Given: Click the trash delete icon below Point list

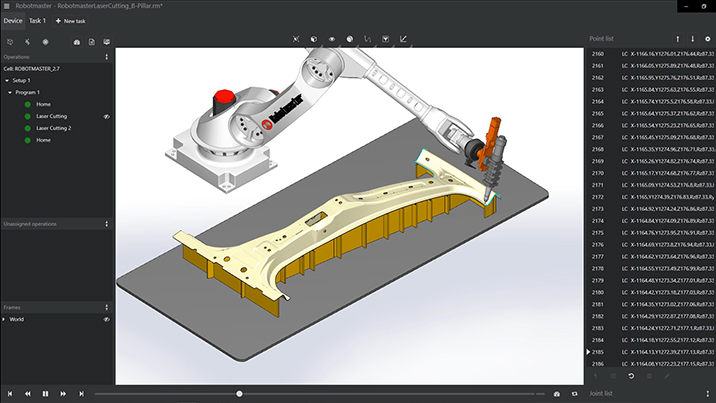Looking at the screenshot, I should 649,376.
